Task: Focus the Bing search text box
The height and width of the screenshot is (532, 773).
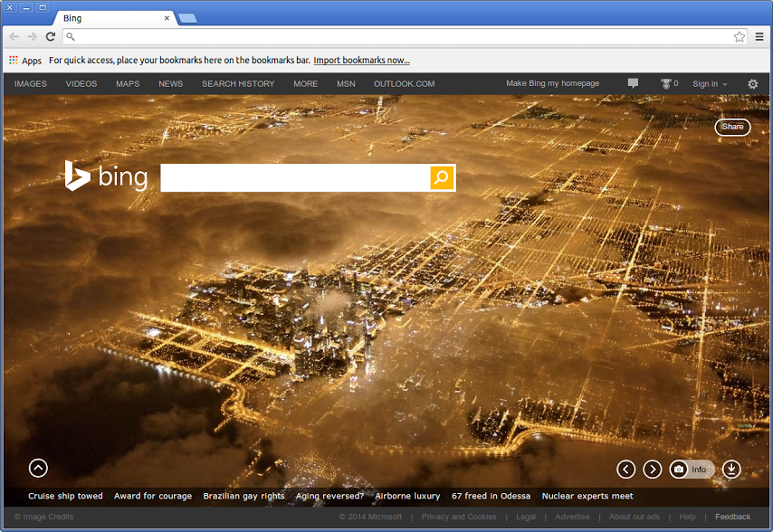Action: pyautogui.click(x=294, y=178)
